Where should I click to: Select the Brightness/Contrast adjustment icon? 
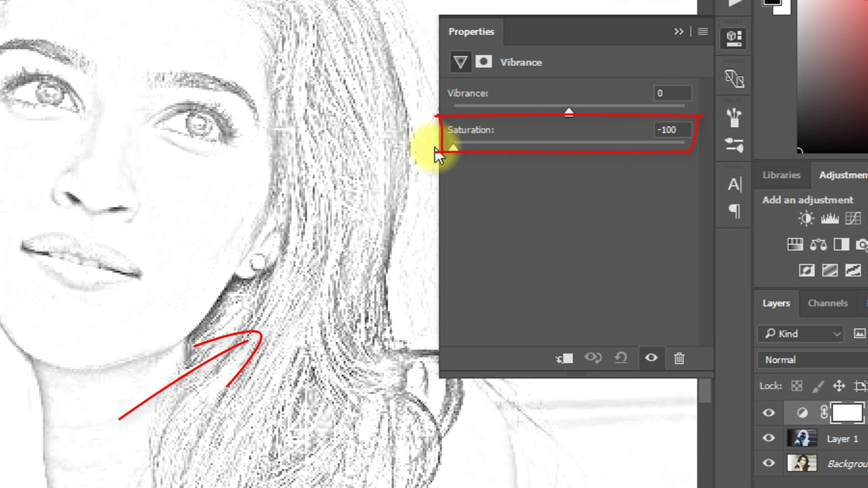806,218
